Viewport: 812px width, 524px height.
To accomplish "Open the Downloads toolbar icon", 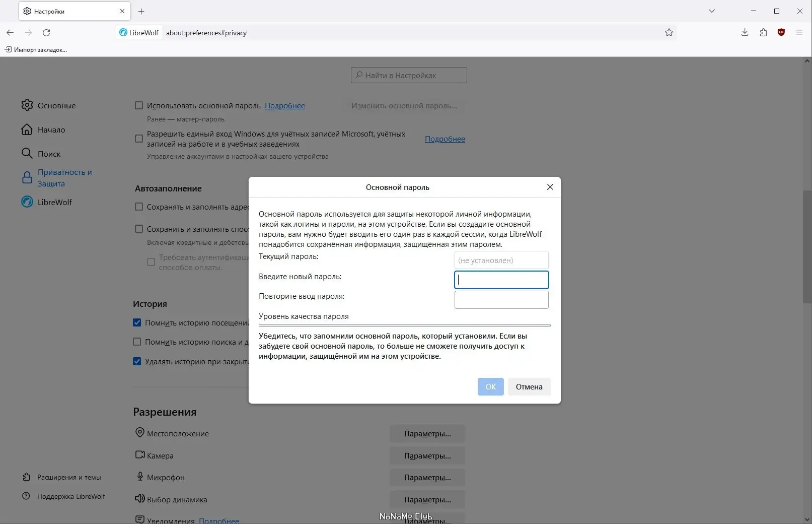I will [745, 33].
